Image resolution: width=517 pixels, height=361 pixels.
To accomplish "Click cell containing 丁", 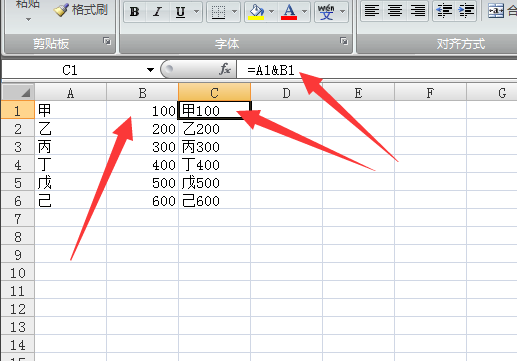I will (70, 164).
